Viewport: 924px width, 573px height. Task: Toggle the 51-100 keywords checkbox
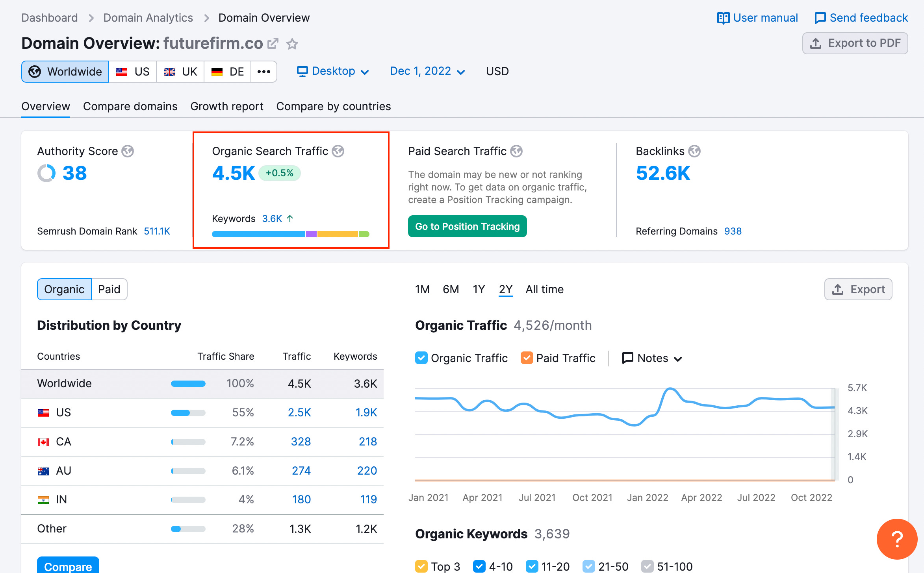tap(647, 566)
